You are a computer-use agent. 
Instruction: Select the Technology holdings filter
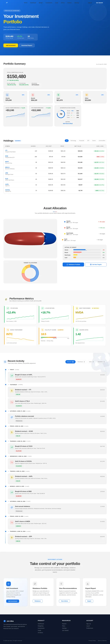click(73, 140)
